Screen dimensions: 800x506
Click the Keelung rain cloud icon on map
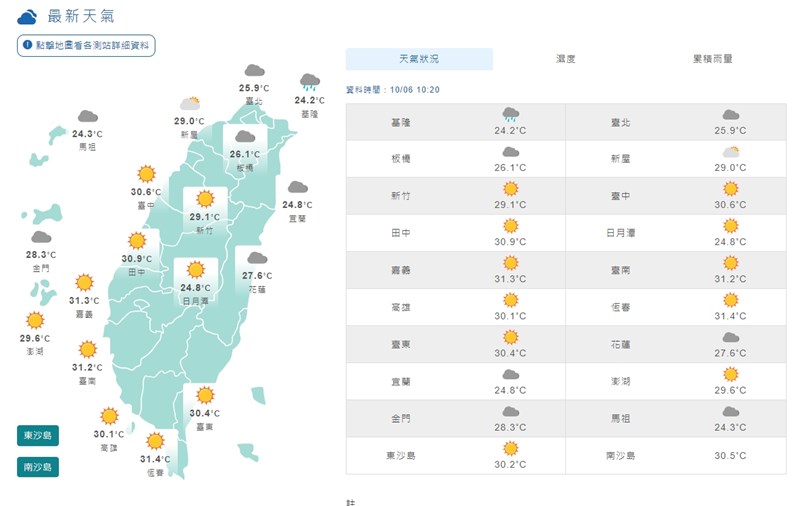pyautogui.click(x=310, y=82)
